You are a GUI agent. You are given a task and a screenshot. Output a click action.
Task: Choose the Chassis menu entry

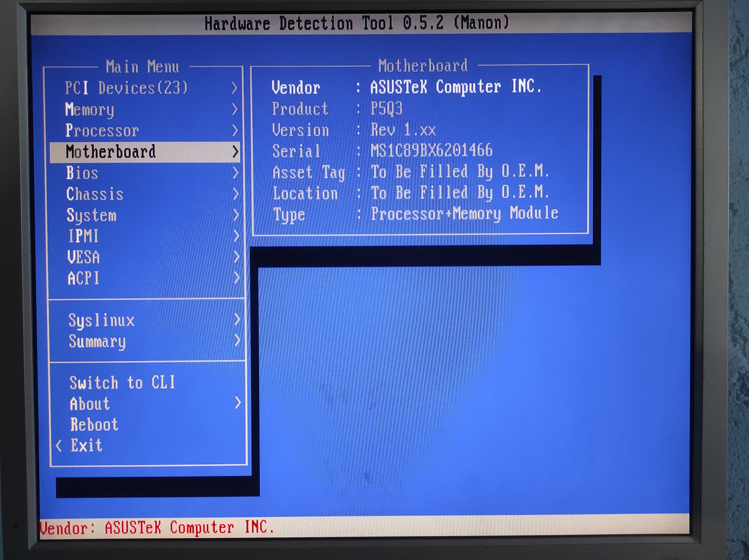pos(95,194)
